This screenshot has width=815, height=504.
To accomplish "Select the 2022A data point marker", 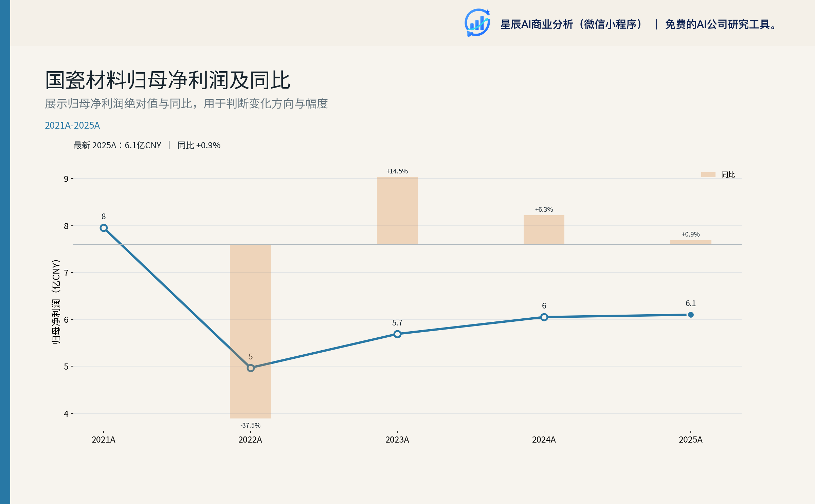I will coord(251,368).
